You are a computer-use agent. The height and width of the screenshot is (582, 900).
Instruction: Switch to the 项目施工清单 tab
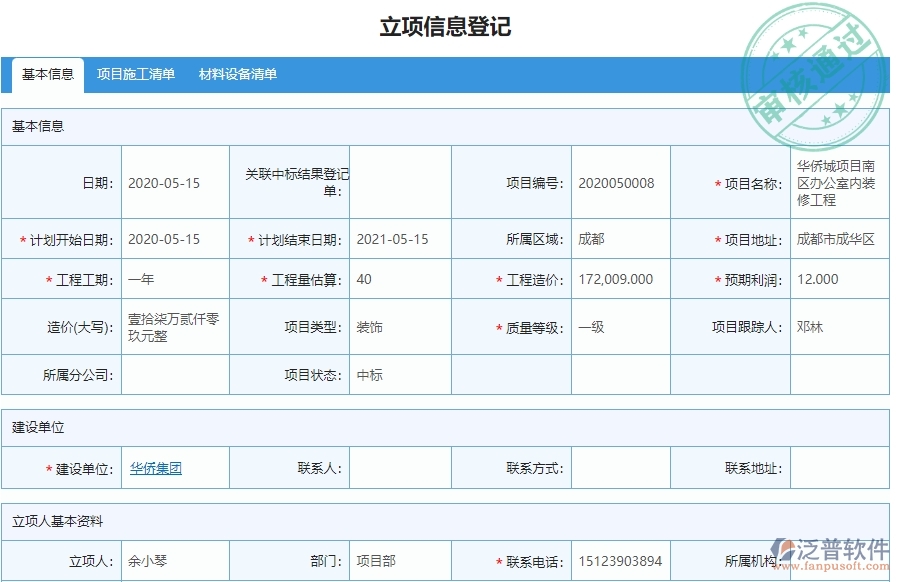coord(137,73)
